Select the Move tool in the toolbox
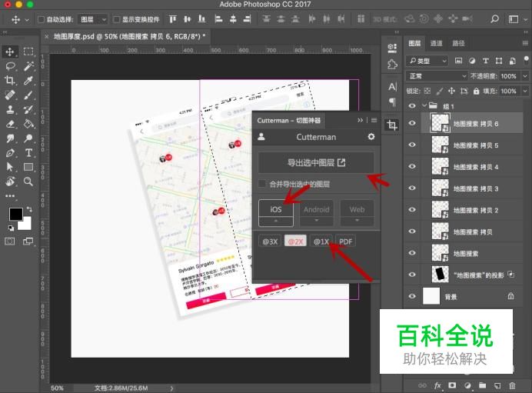This screenshot has width=532, height=393. click(x=10, y=52)
